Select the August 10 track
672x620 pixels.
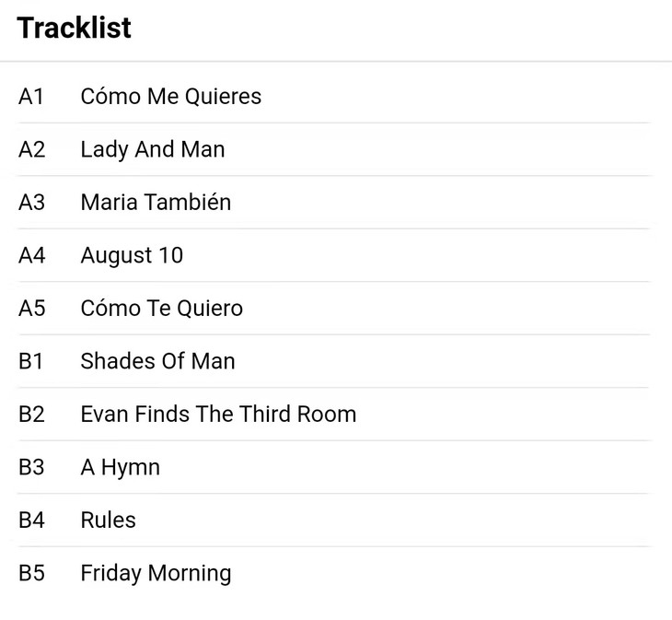[132, 255]
